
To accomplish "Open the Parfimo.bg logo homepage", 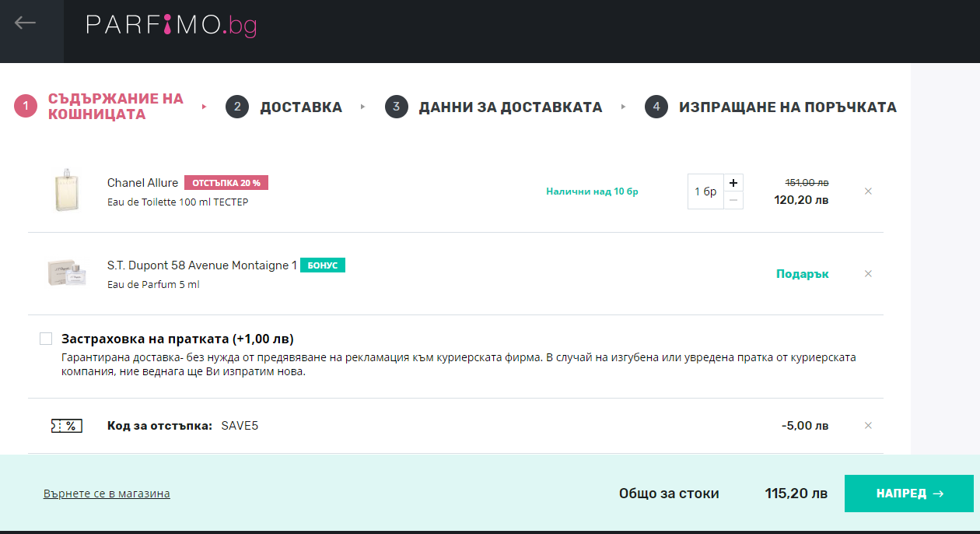I will (171, 25).
